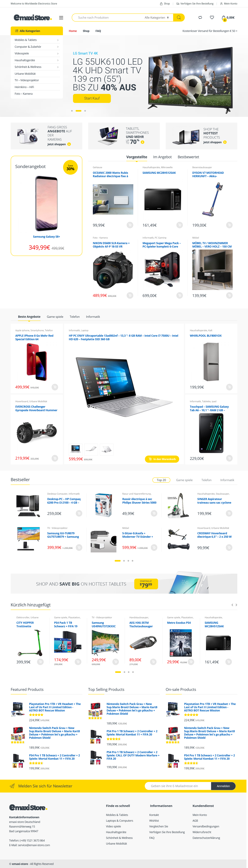Add DYSON V7 MOTORHEAD to cart
Screen dimensions: 248x868
tap(229, 225)
